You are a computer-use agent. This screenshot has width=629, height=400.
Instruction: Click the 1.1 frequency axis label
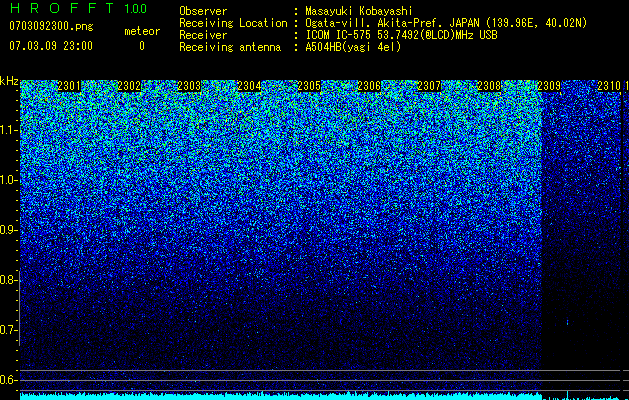click(x=8, y=130)
